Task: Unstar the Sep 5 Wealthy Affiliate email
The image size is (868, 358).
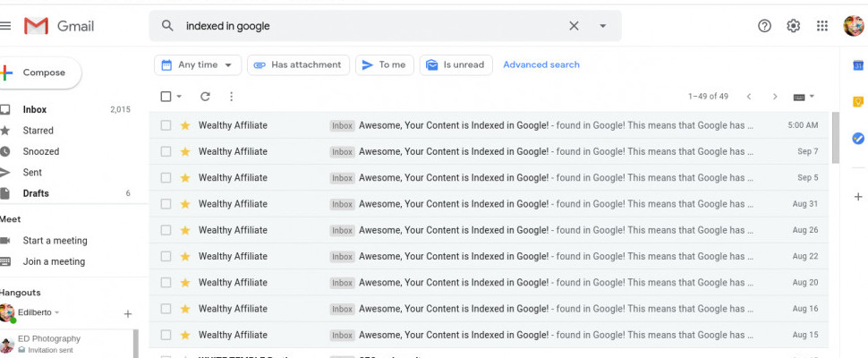Action: tap(185, 177)
